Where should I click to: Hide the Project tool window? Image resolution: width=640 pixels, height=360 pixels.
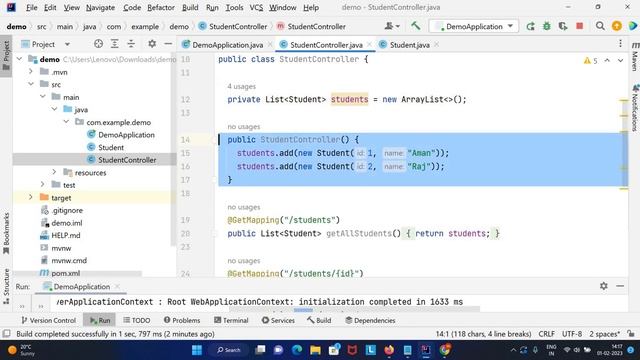click(x=168, y=44)
